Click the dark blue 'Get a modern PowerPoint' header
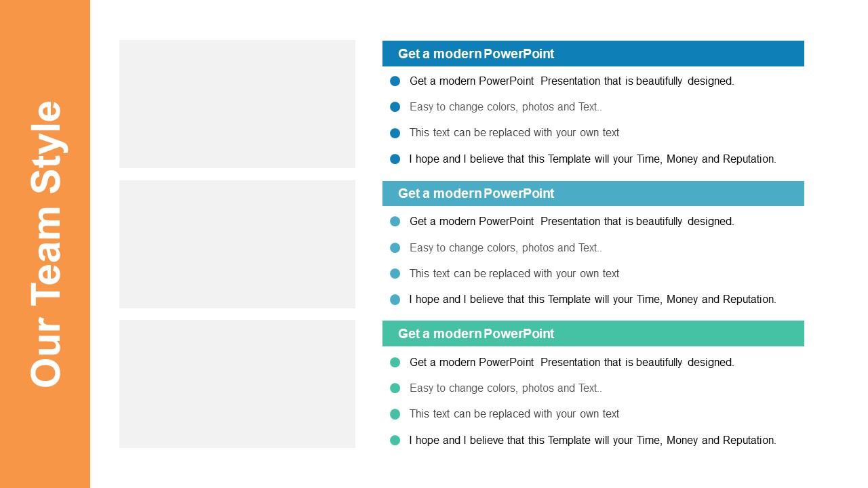868x488 pixels. tap(593, 54)
